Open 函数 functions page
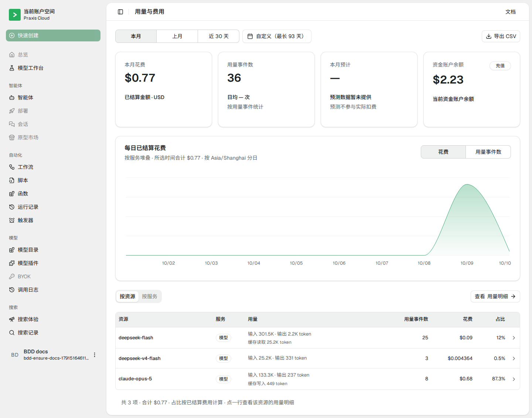The width and height of the screenshot is (532, 418). point(53,194)
